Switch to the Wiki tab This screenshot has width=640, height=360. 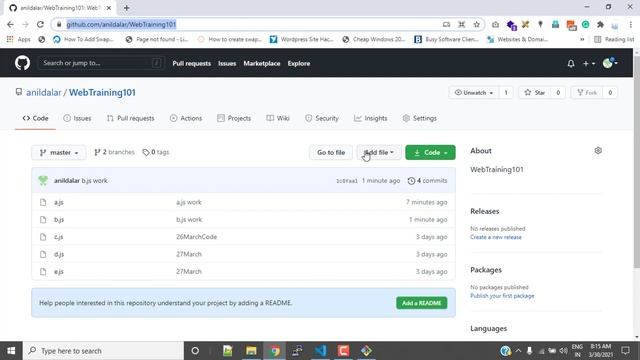point(278,118)
